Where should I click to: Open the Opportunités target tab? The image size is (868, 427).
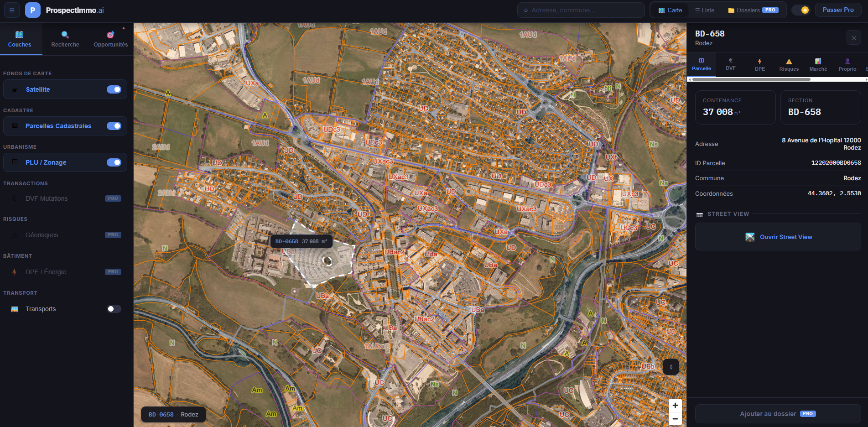tap(110, 39)
